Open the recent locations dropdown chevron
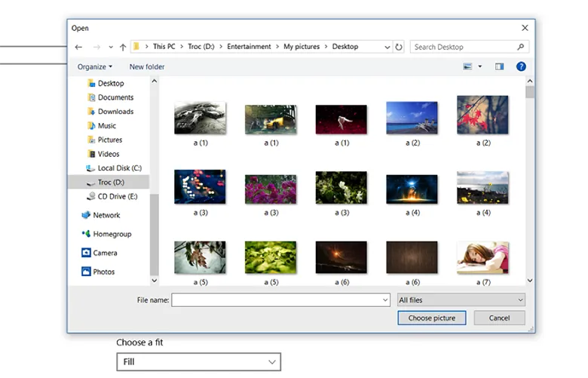Viewport: 588px width, 378px height. [x=110, y=47]
